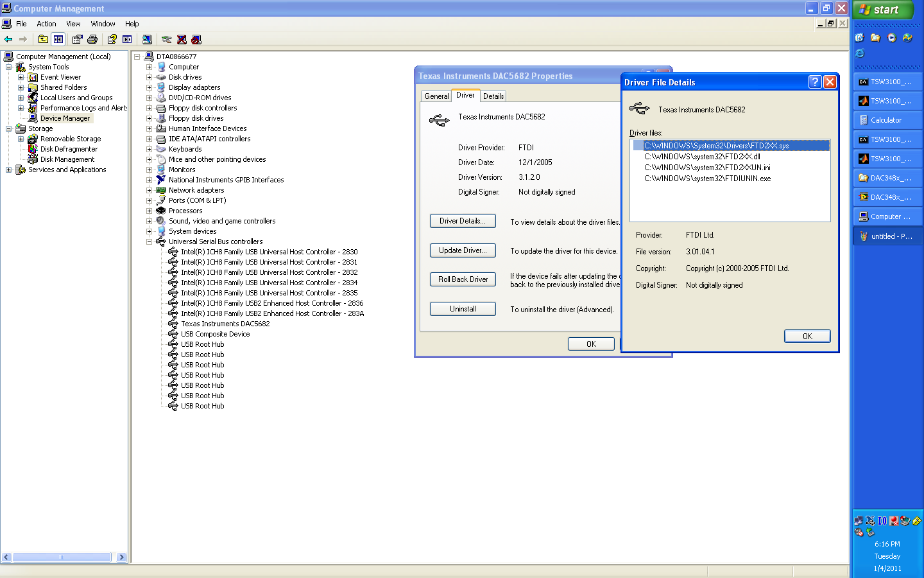
Task: Expand the Removable Storage node
Action: (21, 139)
